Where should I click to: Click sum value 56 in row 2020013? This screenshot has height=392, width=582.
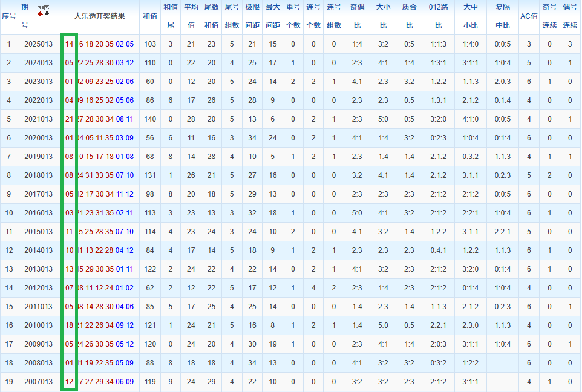[x=150, y=138]
